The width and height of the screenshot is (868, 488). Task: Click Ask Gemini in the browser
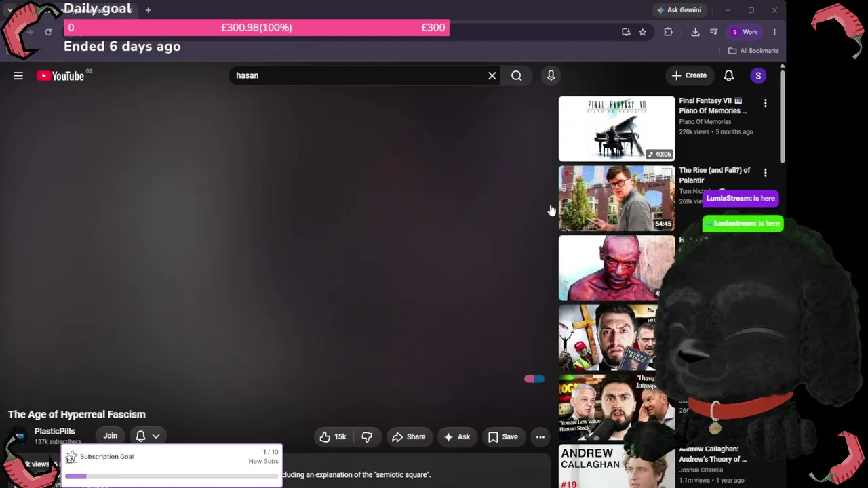coord(679,10)
